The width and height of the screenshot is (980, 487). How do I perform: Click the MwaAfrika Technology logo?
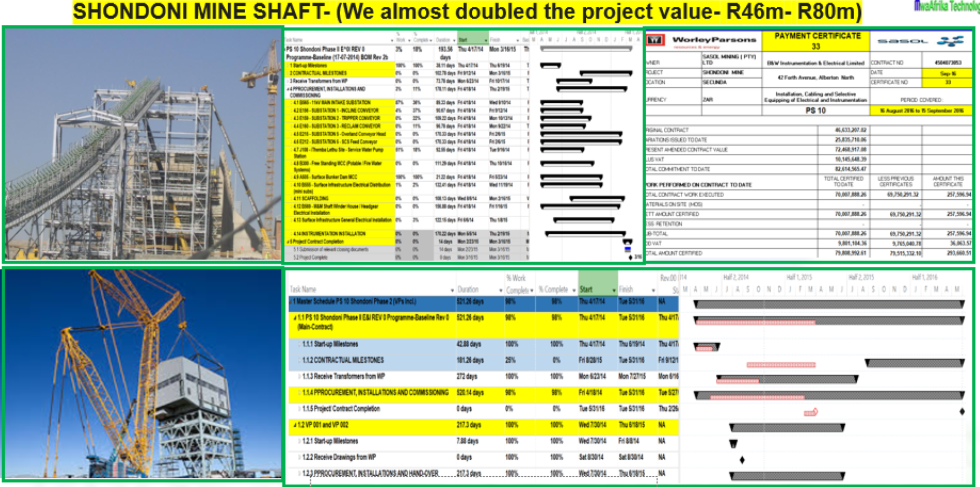[x=946, y=6]
